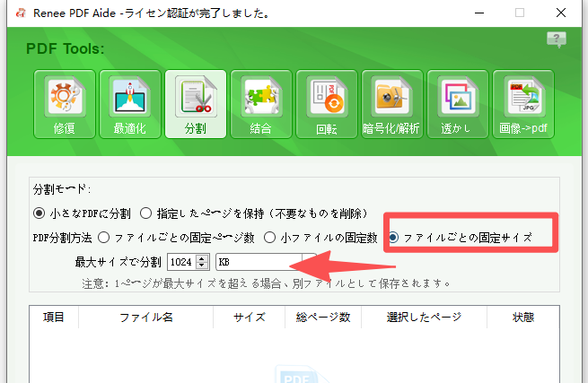
Task: Click the サイズ column header
Action: tap(249, 318)
